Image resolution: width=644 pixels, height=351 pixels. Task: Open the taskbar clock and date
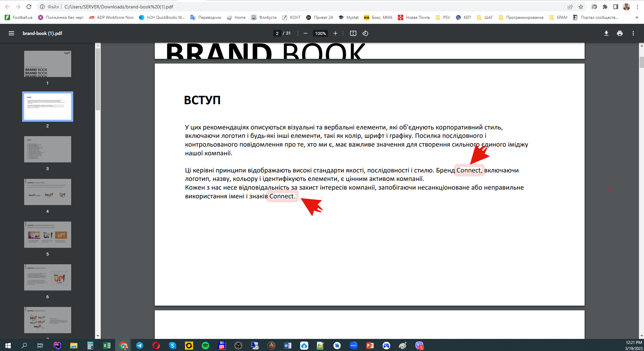click(x=633, y=345)
